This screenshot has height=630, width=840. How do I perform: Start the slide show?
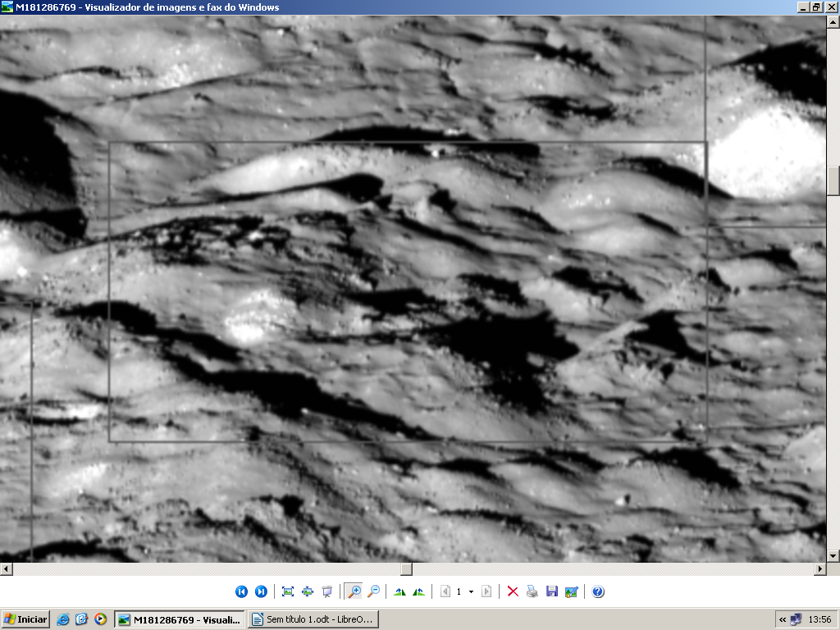tap(327, 591)
